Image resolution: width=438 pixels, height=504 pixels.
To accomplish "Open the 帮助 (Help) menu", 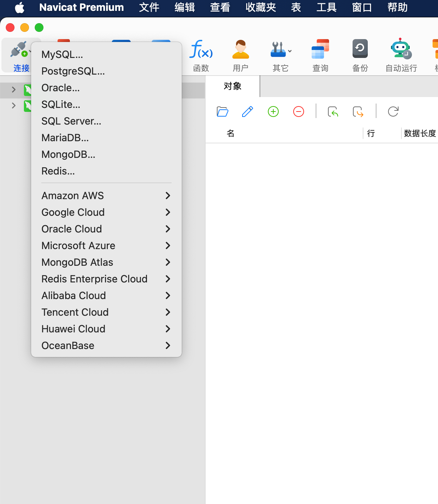I will [397, 8].
